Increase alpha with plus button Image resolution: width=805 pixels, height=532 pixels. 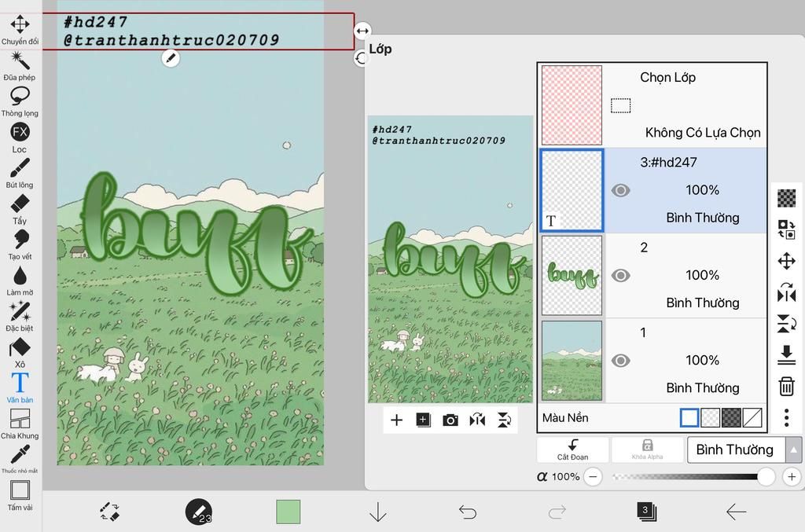tap(792, 476)
